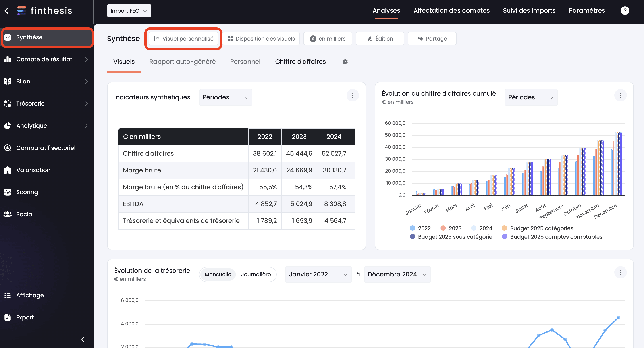The height and width of the screenshot is (348, 644).
Task: Toggle Budget 2025 sous catégorie legend series
Action: (x=451, y=237)
